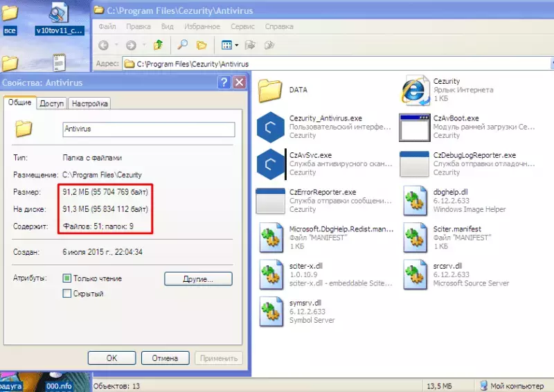Select the v10tov11_c... desktop icon

point(59,18)
